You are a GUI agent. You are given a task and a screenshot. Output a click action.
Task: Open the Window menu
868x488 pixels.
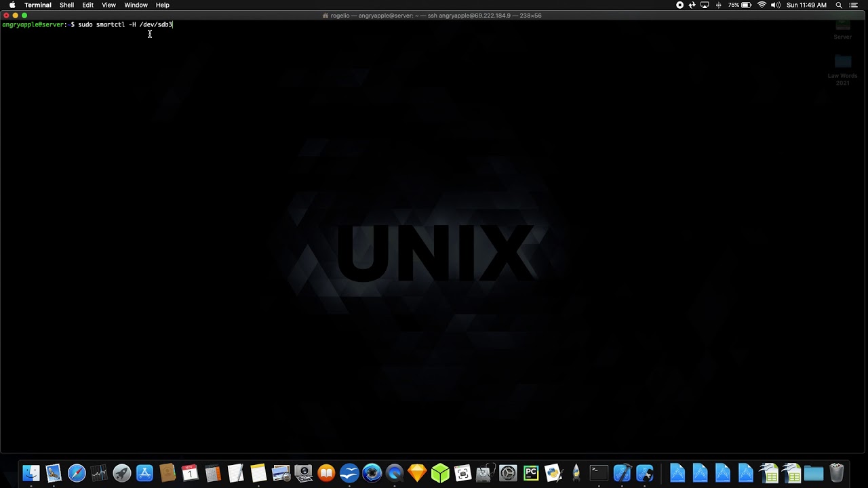pos(136,5)
